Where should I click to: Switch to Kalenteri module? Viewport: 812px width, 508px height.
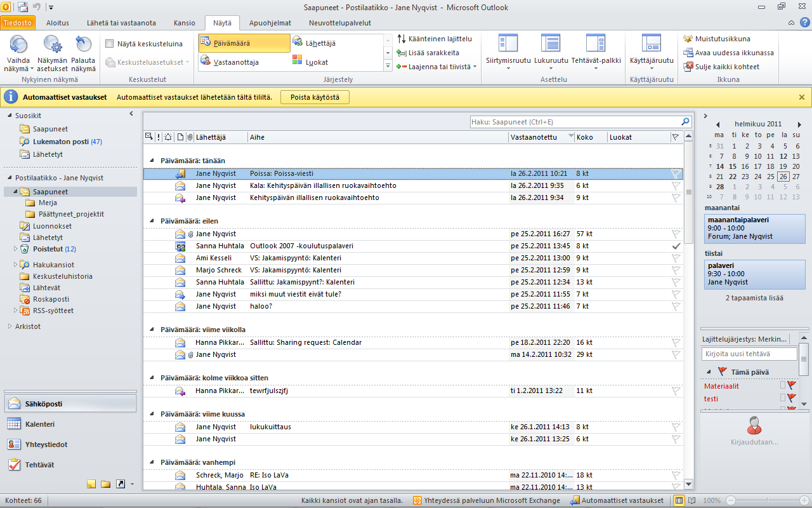[70, 424]
